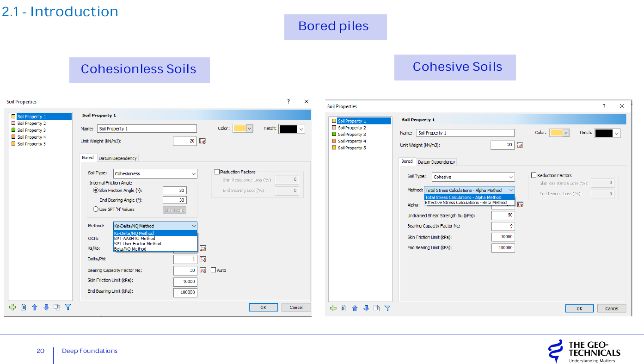Open the Color swatch picker in Cohesive dialog
The width and height of the screenshot is (644, 364).
559,133
